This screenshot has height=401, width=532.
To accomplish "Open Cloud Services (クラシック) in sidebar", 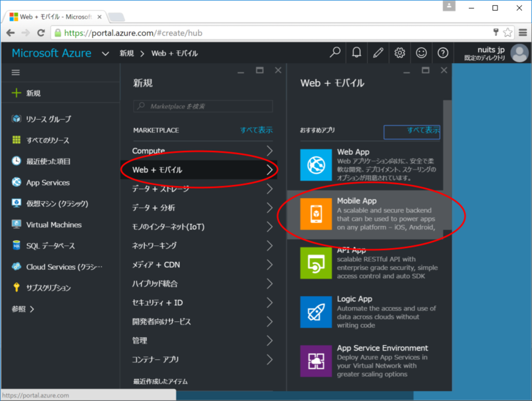I will [57, 267].
